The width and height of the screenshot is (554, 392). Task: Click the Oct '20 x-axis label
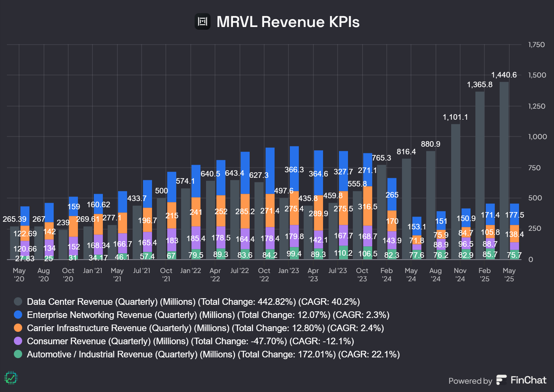[x=68, y=275]
